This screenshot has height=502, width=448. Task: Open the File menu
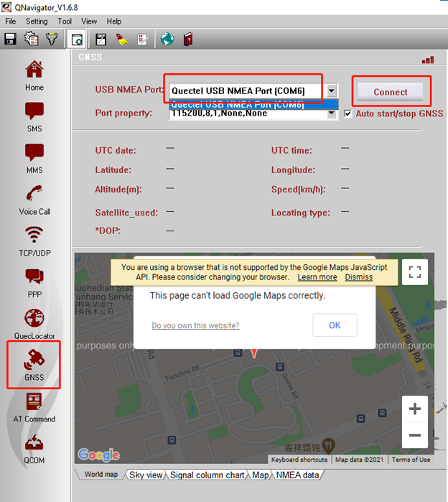click(11, 22)
